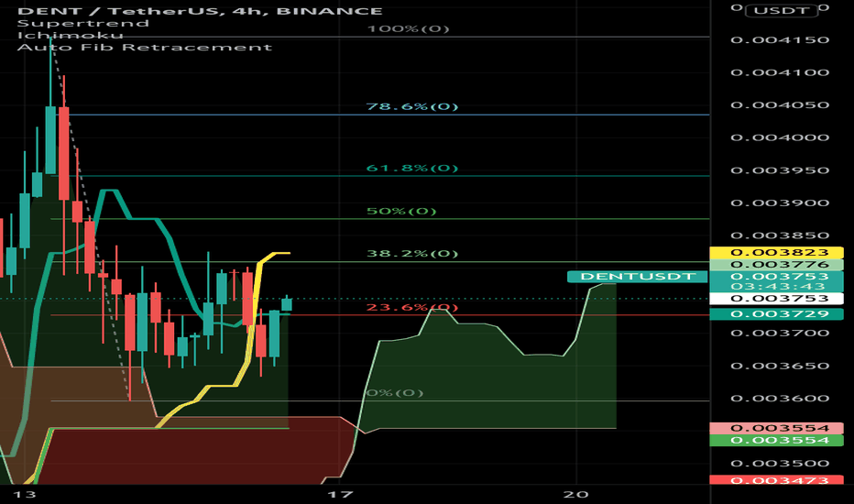Image resolution: width=854 pixels, height=504 pixels.
Task: Click the red 23.6%(0) Fibonacci label
Action: 411,307
